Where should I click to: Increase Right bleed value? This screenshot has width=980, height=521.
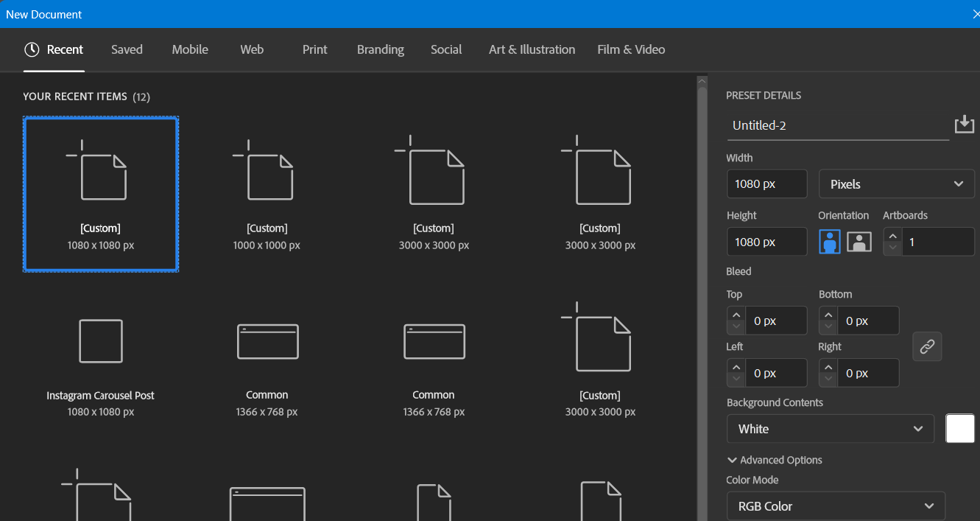(828, 367)
